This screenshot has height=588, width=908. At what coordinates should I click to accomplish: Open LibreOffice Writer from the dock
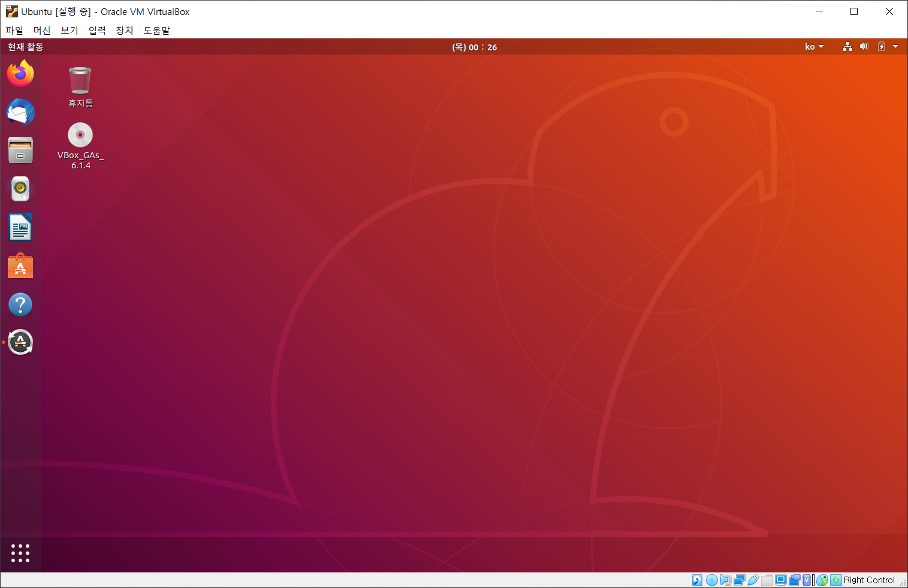coord(20,227)
